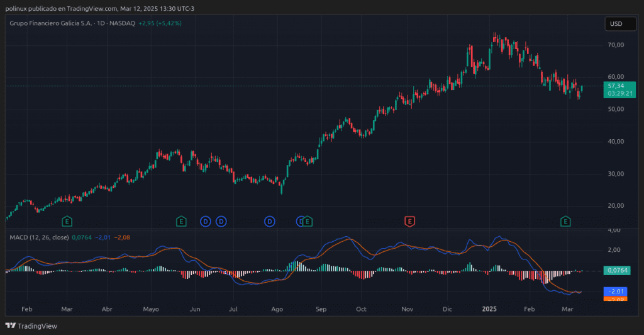Click the red earnings E marker near Nov
Image resolution: width=644 pixels, height=335 pixels.
409,221
